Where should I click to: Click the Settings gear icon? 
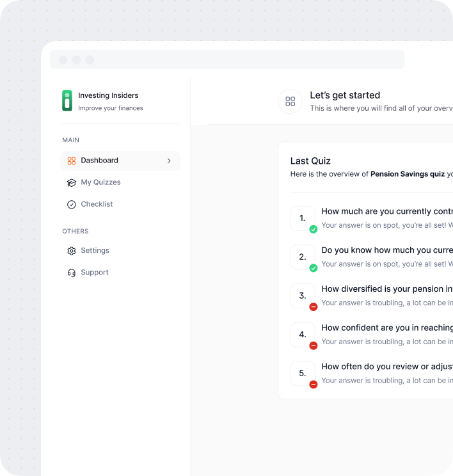point(72,251)
